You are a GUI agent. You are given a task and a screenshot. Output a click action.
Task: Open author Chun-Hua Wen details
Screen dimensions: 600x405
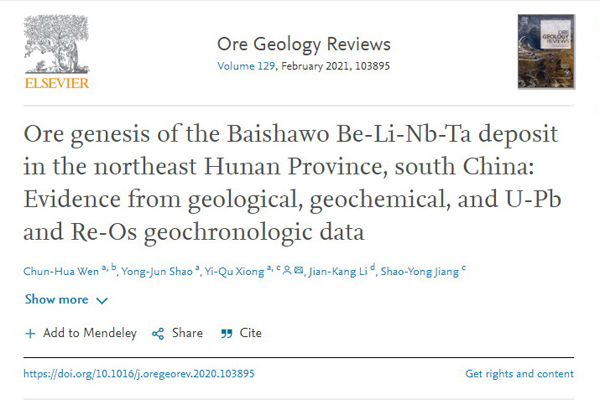coord(58,269)
